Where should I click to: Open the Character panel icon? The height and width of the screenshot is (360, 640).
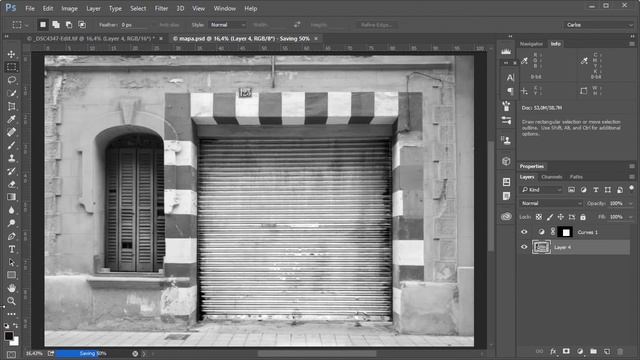510,78
